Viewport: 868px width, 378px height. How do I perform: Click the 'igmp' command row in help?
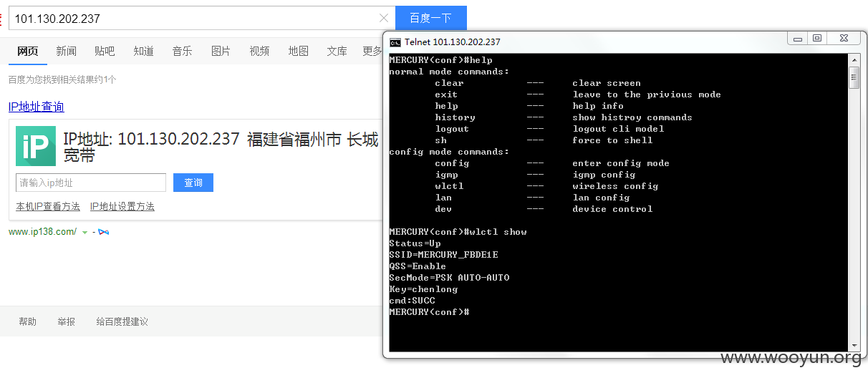(535, 175)
